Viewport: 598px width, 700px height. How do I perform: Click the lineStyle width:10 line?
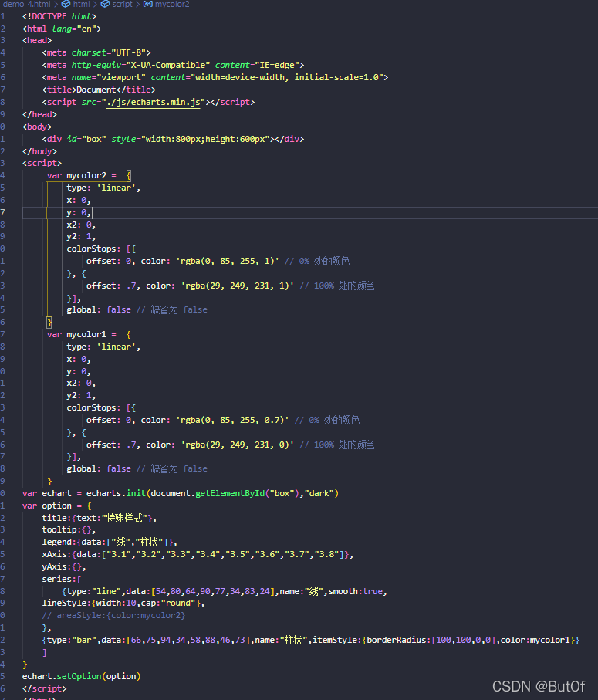(x=123, y=603)
